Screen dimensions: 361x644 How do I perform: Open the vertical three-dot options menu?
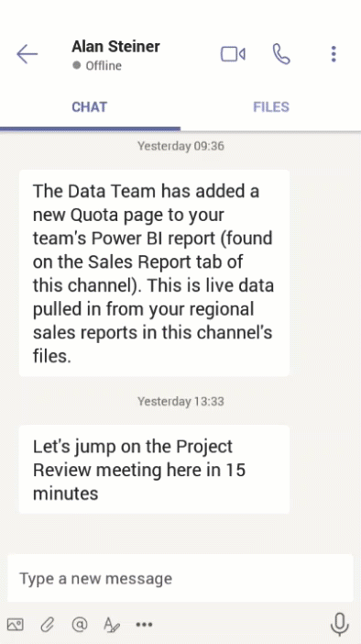point(334,54)
